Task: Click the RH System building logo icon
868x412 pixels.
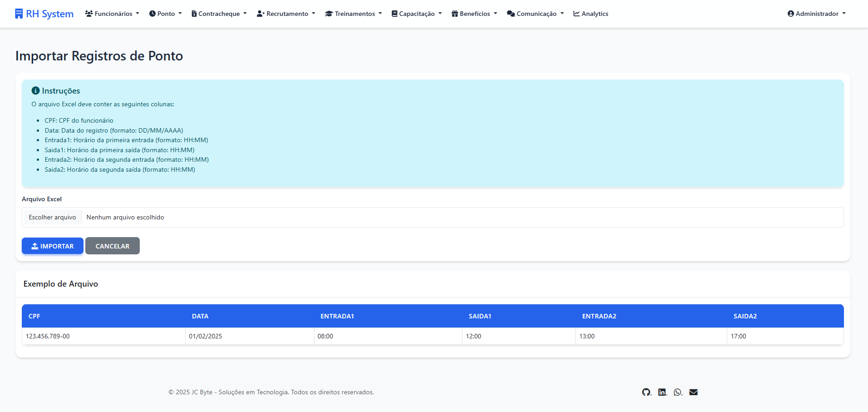Action: (x=19, y=14)
